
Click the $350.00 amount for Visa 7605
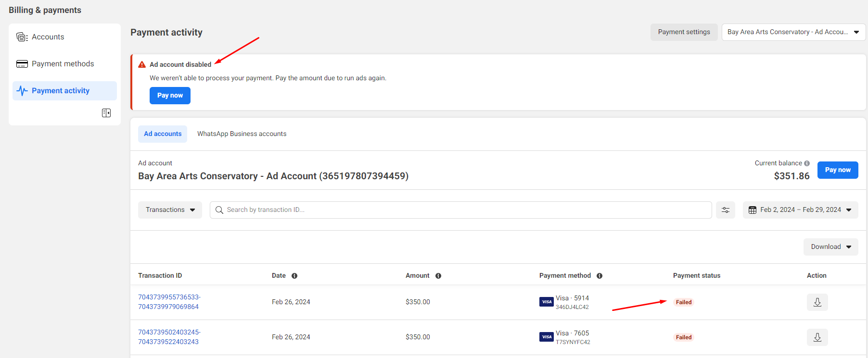(418, 337)
